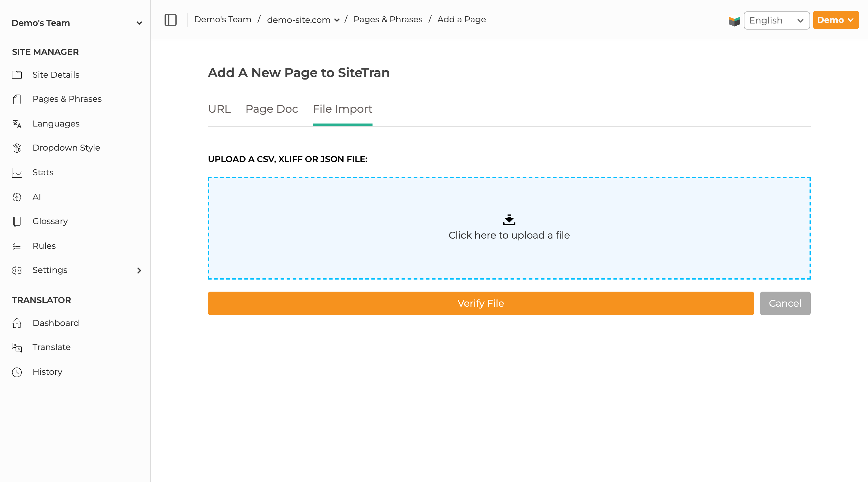Viewport: 868px width, 482px height.
Task: Click the Cancel button
Action: point(785,303)
